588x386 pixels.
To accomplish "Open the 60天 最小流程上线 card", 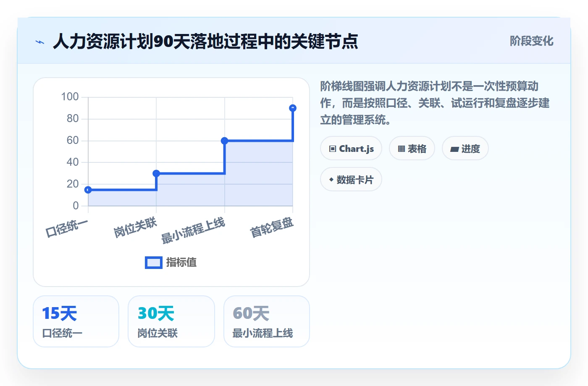I will click(x=267, y=321).
